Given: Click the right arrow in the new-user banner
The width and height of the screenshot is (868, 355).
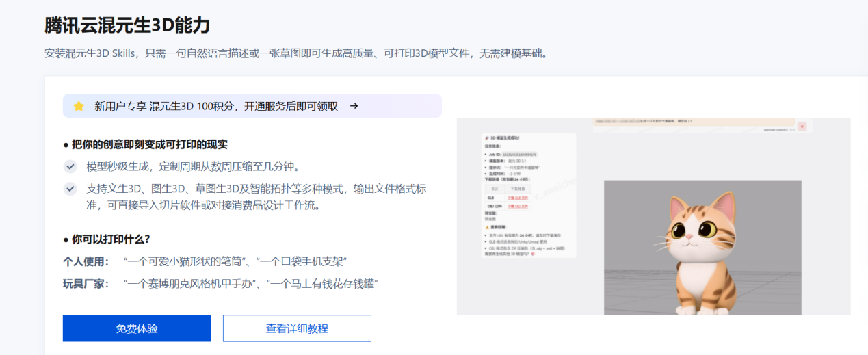Looking at the screenshot, I should coord(354,106).
